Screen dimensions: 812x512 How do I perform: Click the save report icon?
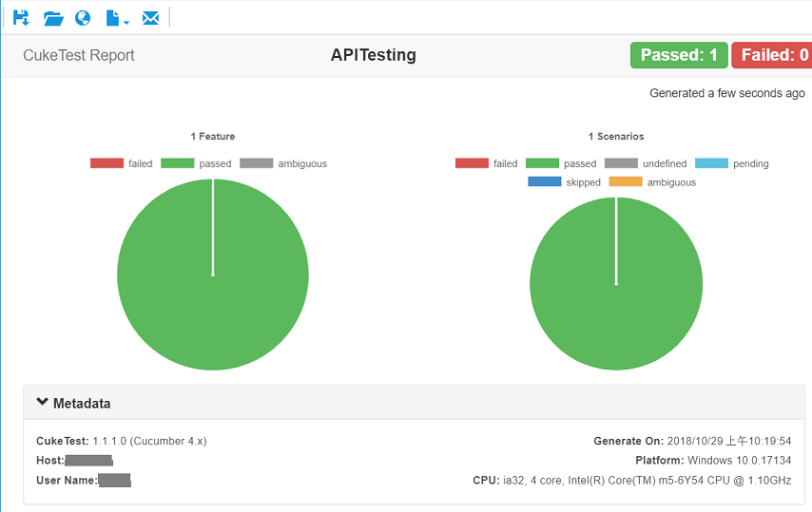(x=21, y=18)
